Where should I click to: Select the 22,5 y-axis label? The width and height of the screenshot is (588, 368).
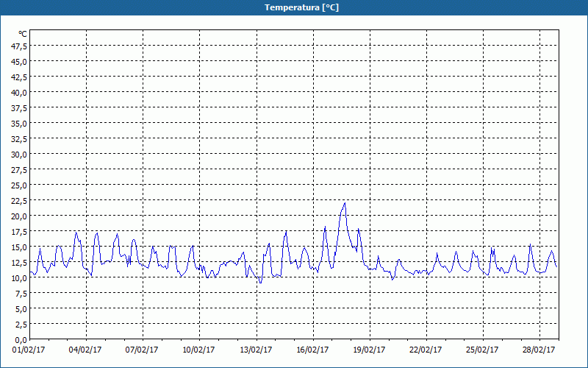20,201
